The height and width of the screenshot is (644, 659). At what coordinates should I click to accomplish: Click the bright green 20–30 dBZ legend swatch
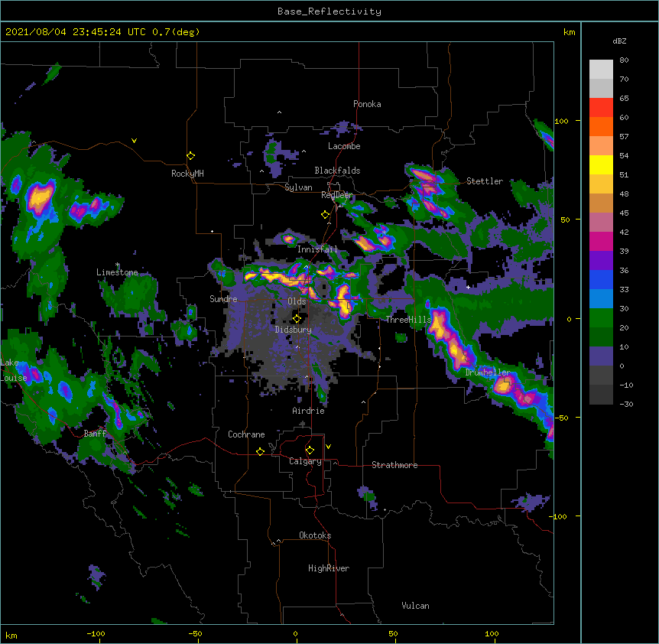(x=601, y=318)
